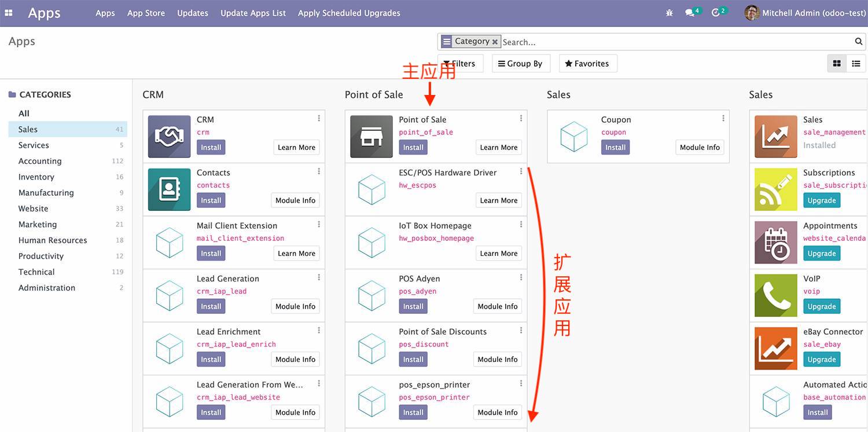Open the Point of Sale card options menu

(521, 119)
